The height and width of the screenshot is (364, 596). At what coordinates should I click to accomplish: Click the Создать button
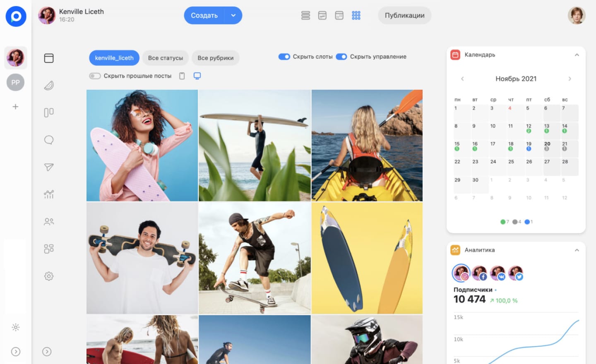[x=204, y=15]
